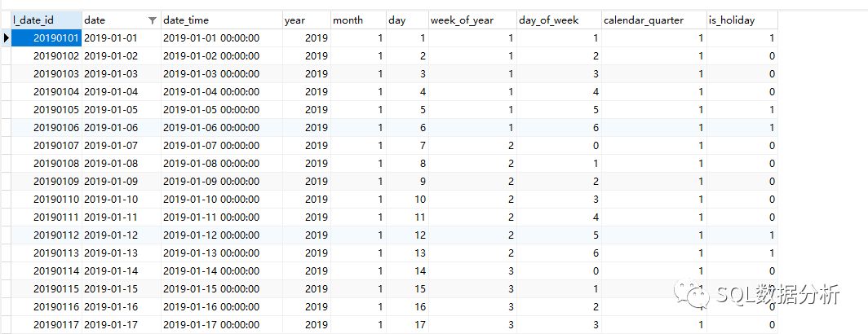
Task: Select is_holiday value in 20190105 row
Action: [x=771, y=109]
